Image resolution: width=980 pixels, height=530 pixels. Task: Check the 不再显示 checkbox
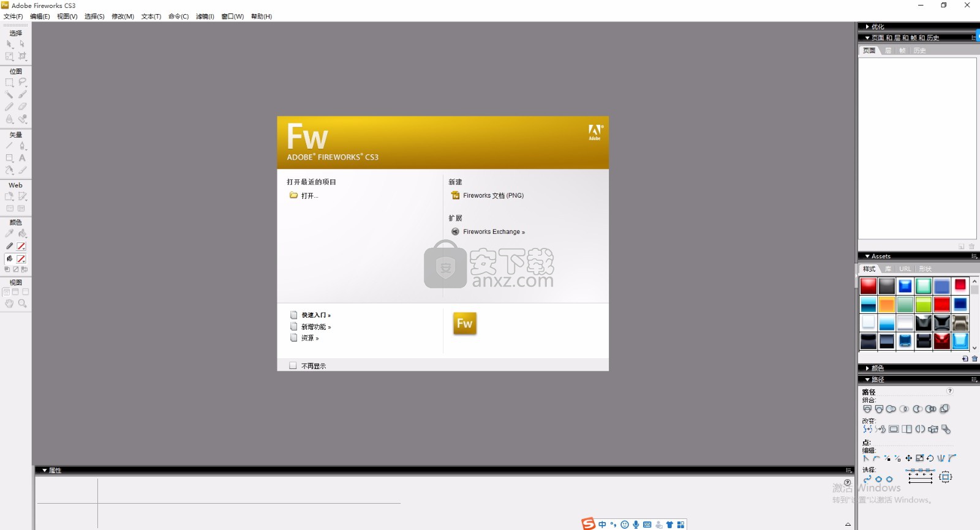point(293,365)
